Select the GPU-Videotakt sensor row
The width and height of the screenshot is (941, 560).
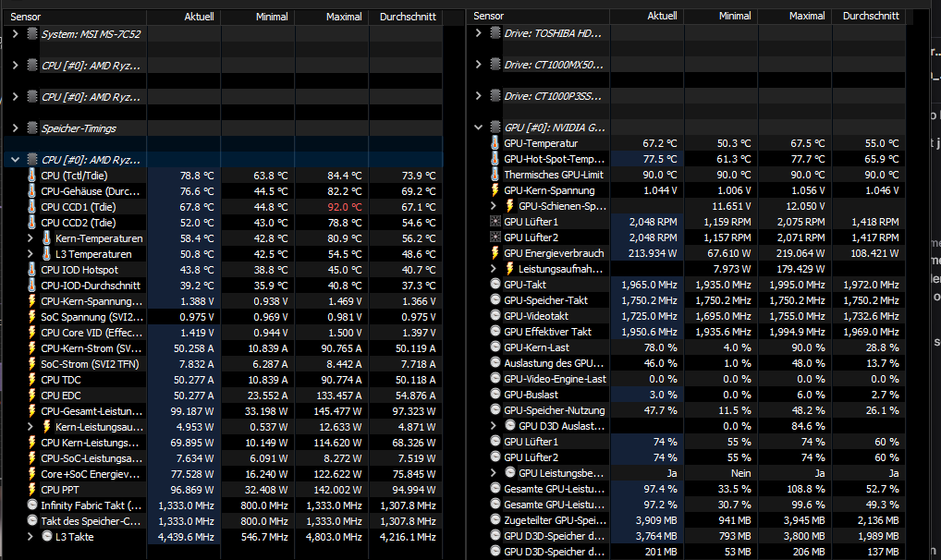(x=687, y=316)
